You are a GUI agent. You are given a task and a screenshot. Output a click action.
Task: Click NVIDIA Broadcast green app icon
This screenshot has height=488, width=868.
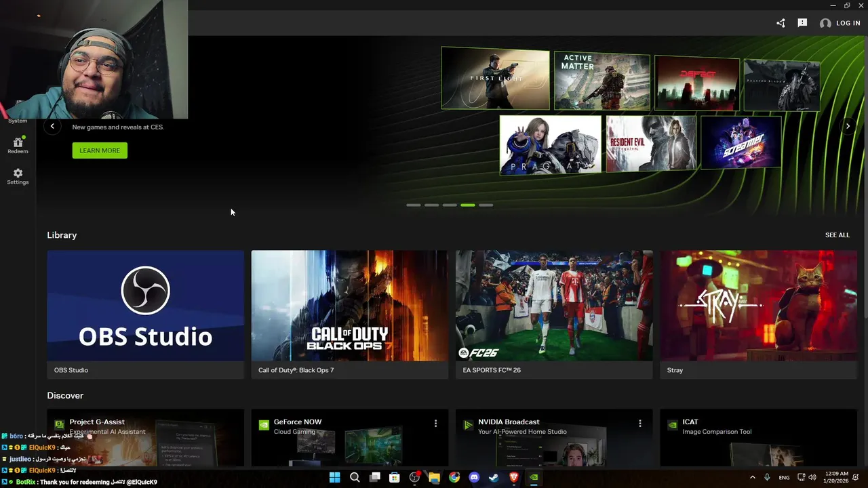tap(468, 425)
